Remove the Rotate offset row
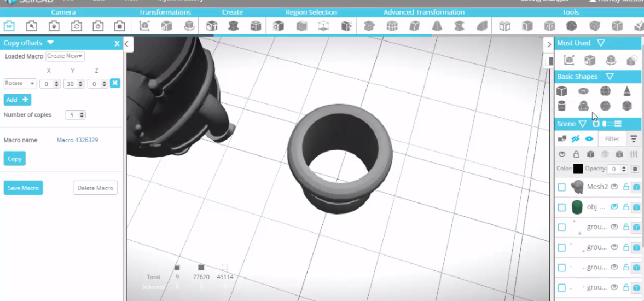The image size is (644, 301). tap(115, 83)
